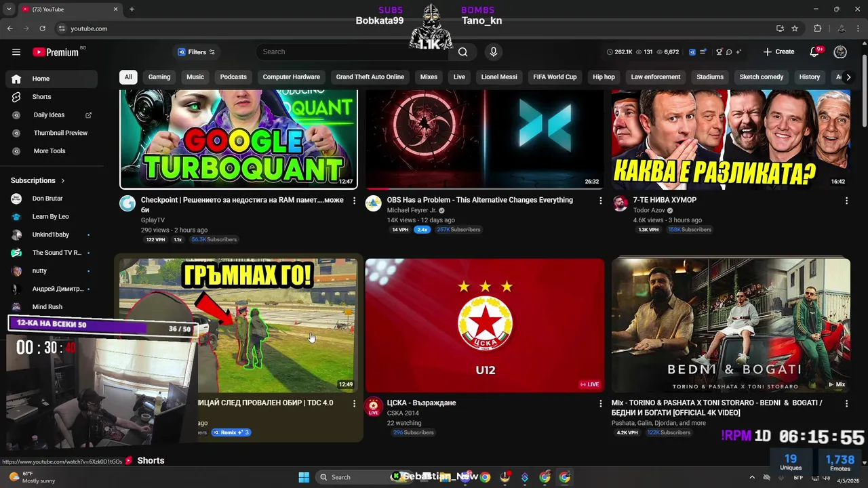Open Unkind1baby subscription
The width and height of the screenshot is (868, 488).
[x=52, y=235]
